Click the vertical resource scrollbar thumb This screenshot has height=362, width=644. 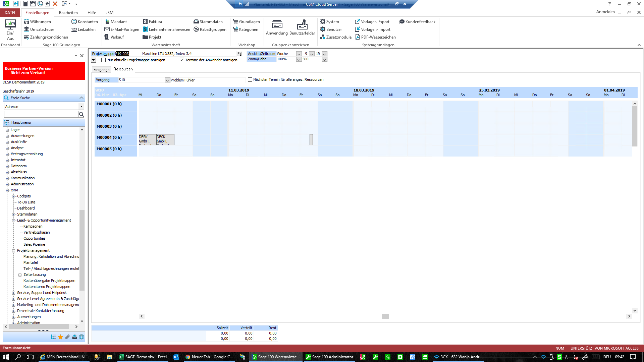point(635,126)
